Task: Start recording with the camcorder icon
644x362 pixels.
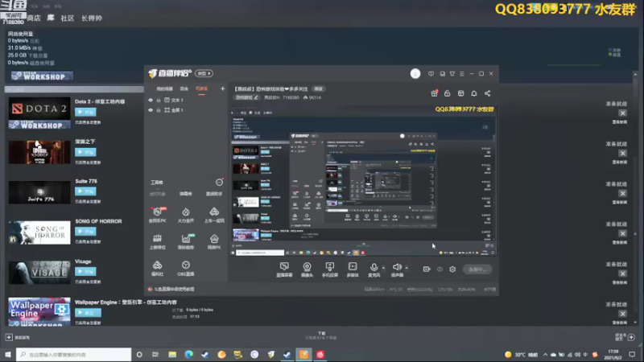Action: 427,269
